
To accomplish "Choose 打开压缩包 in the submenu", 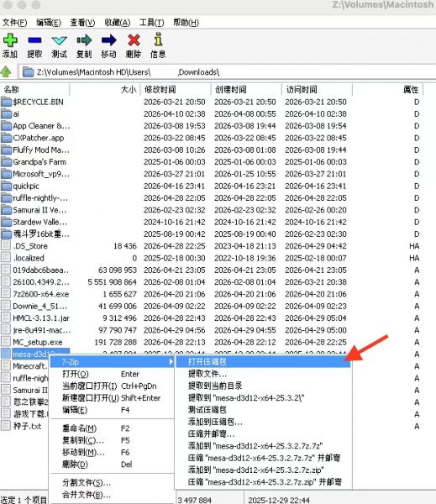I will [263, 361].
